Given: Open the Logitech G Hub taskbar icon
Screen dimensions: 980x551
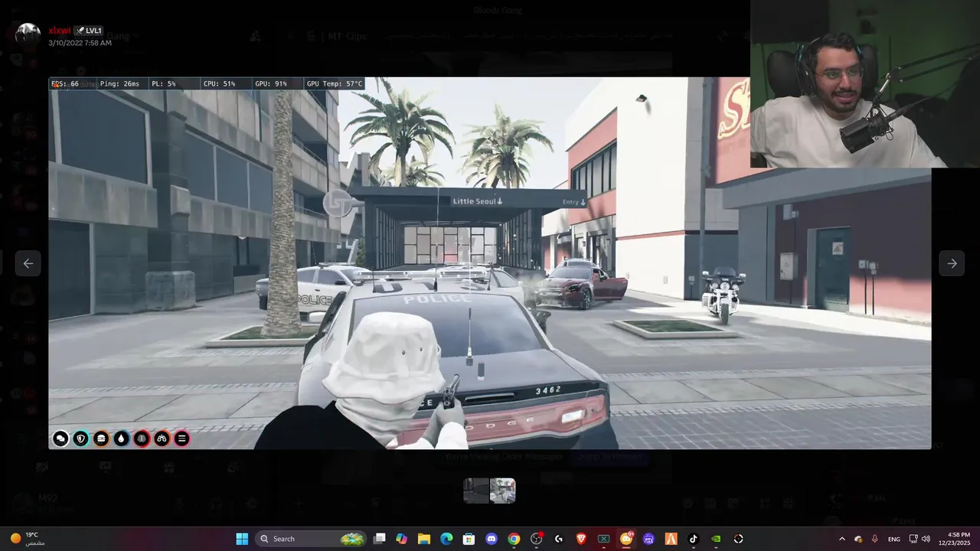Looking at the screenshot, I should click(559, 539).
